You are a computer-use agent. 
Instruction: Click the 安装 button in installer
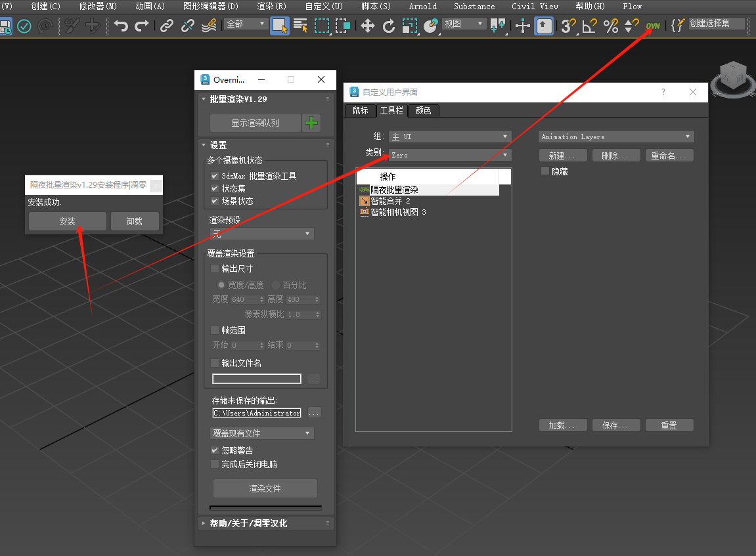(68, 221)
